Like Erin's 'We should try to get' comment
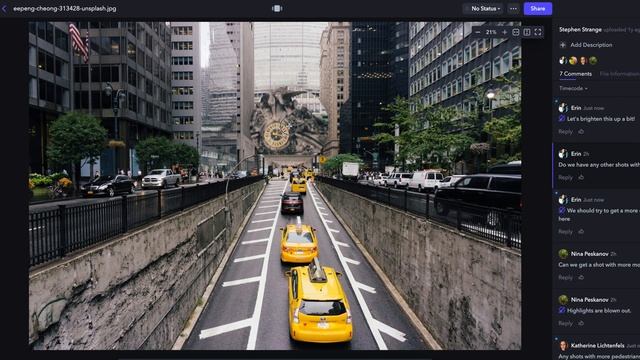 [581, 232]
